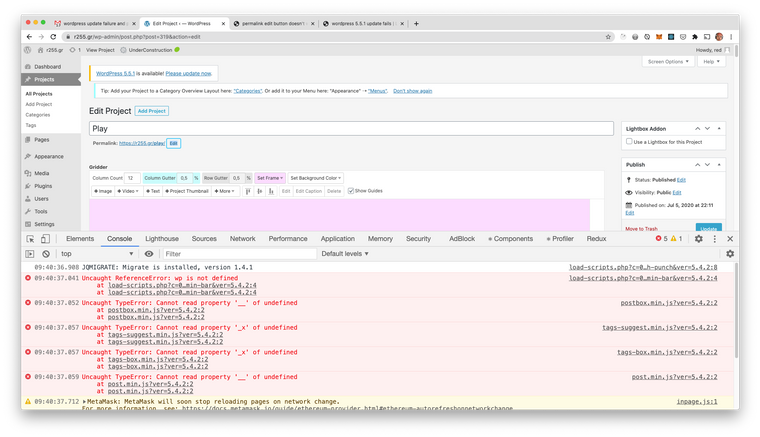The height and width of the screenshot is (437, 760).
Task: Click the DevTools inspect element picker icon
Action: tap(30, 239)
